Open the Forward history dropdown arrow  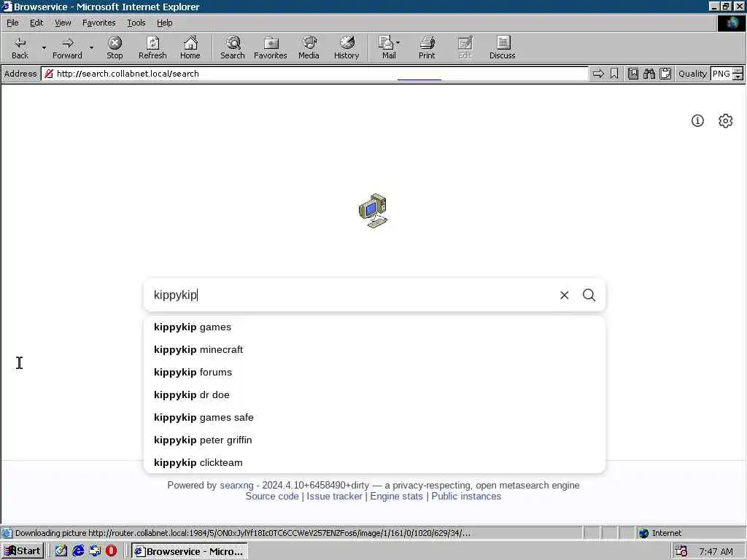(x=91, y=47)
